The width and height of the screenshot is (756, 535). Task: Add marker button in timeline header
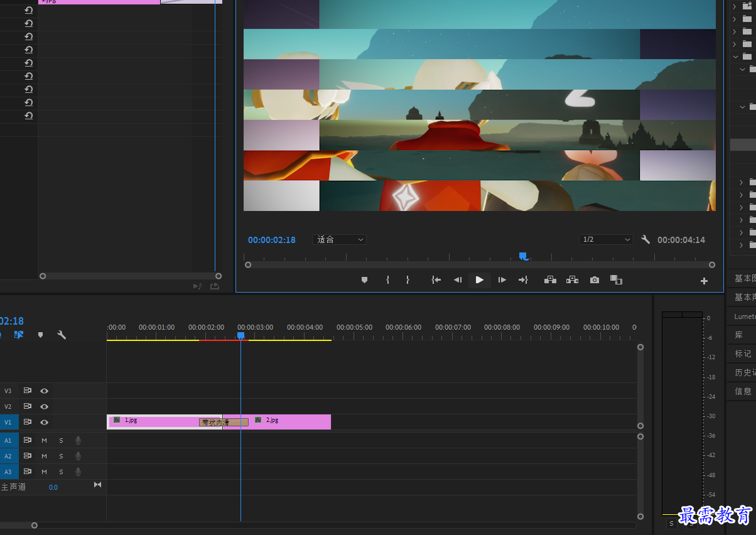point(41,335)
